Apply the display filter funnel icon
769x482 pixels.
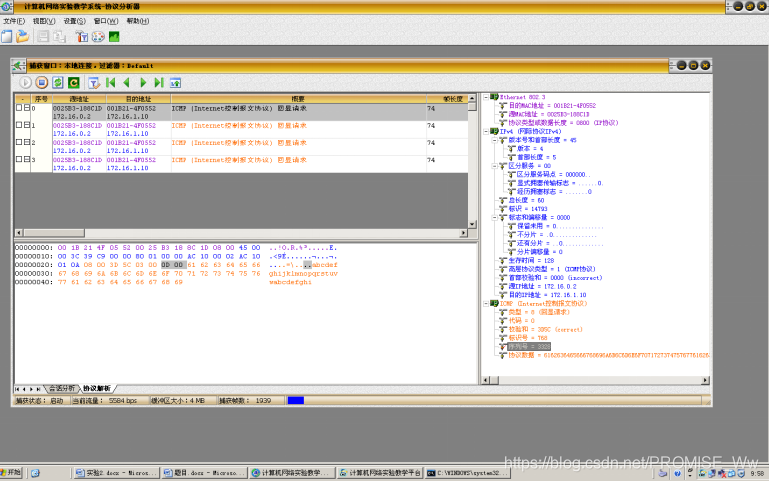coord(94,82)
